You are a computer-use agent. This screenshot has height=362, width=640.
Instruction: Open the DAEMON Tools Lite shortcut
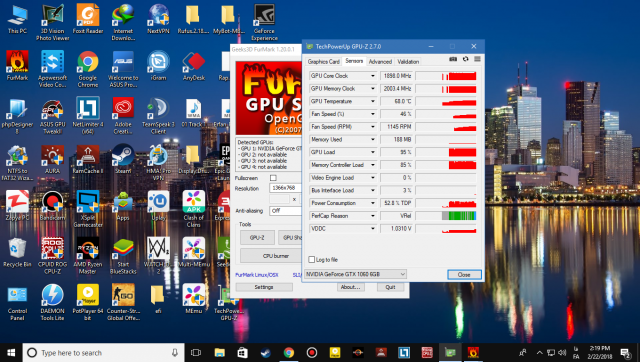[x=52, y=302]
